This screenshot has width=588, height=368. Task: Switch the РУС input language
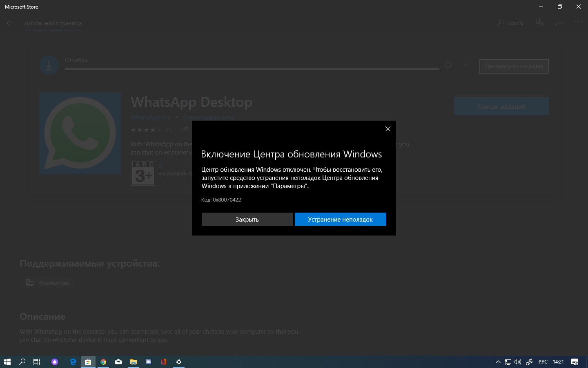pos(543,361)
